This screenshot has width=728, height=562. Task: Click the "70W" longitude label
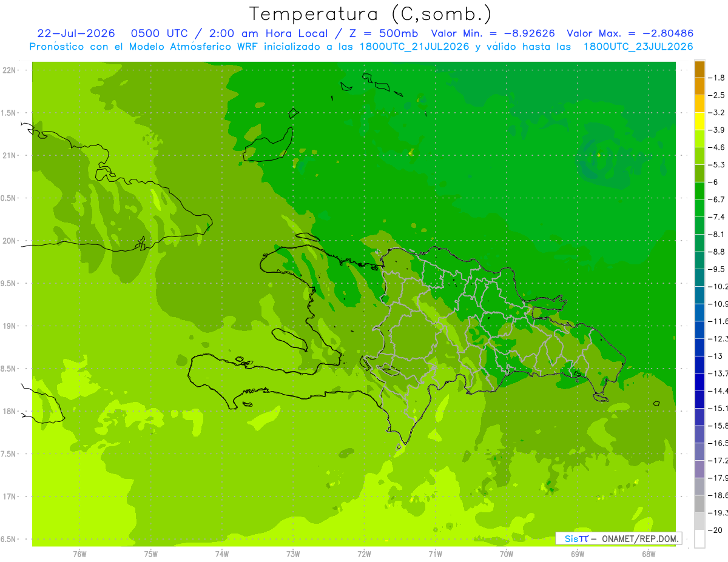click(507, 554)
